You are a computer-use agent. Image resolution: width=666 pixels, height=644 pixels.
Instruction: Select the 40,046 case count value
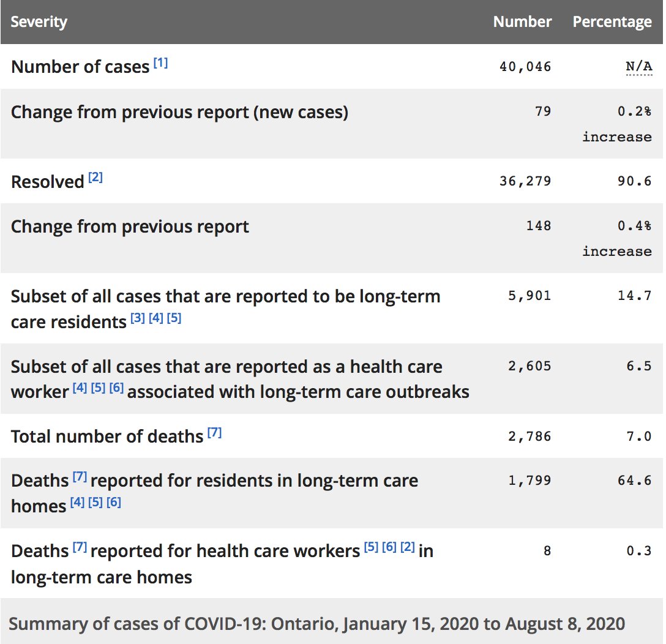(x=525, y=67)
